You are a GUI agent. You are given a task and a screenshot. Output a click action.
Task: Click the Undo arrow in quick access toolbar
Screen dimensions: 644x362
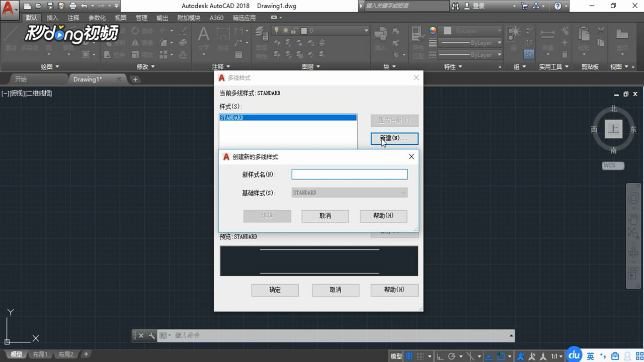pyautogui.click(x=84, y=6)
